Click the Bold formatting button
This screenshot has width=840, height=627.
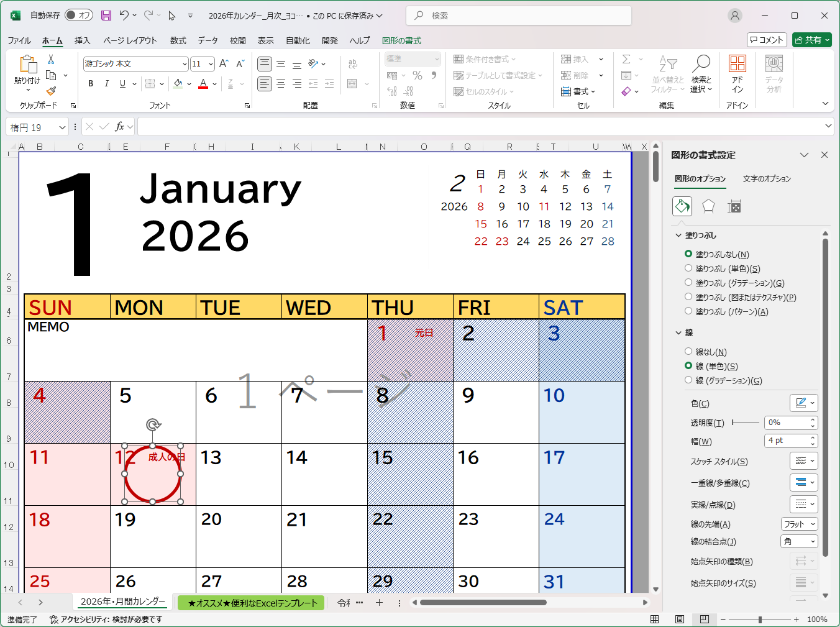point(91,84)
